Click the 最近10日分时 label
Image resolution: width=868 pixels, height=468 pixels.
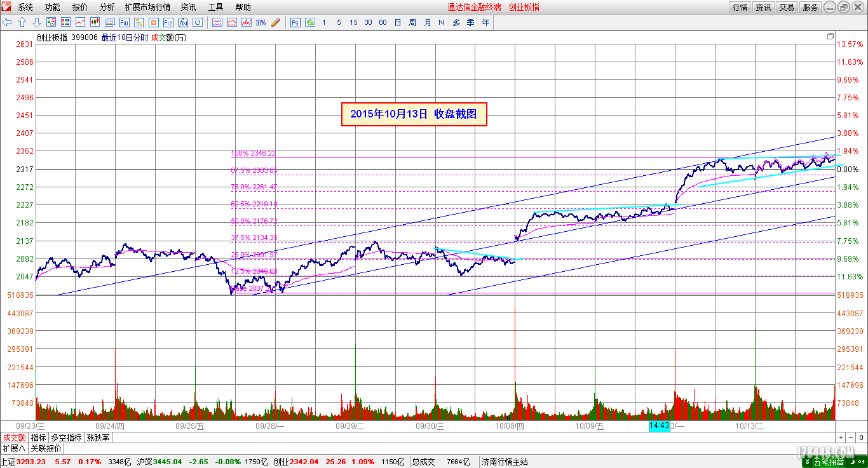pyautogui.click(x=125, y=37)
